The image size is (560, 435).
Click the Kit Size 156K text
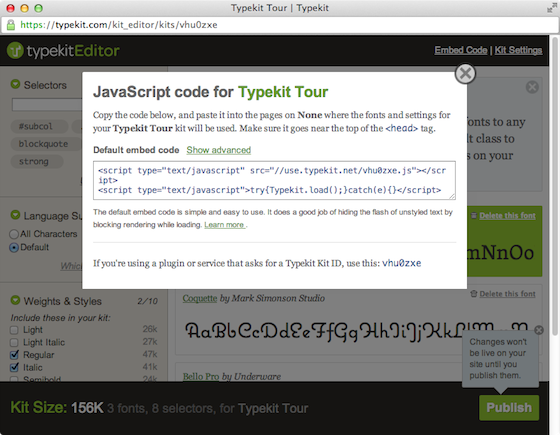57,408
